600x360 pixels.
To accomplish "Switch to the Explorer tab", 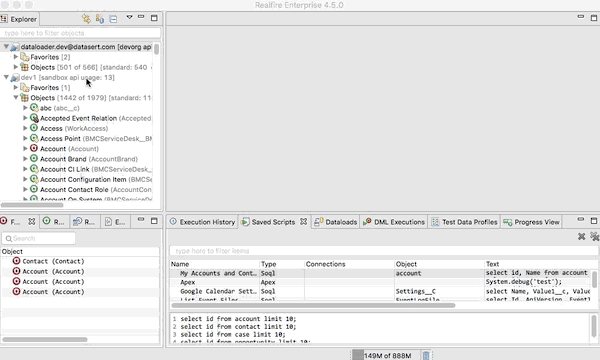I will pos(19,19).
